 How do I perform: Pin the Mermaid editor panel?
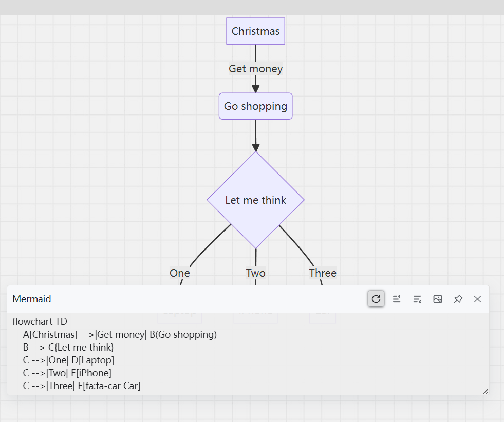(x=458, y=299)
